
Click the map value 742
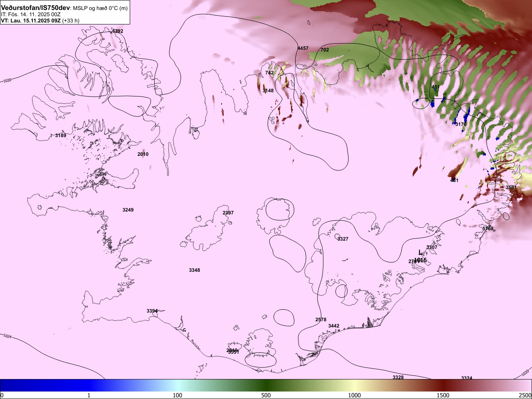269,73
